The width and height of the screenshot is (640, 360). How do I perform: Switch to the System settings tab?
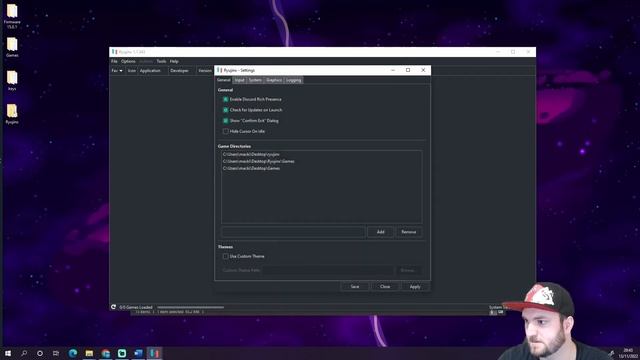click(x=255, y=80)
